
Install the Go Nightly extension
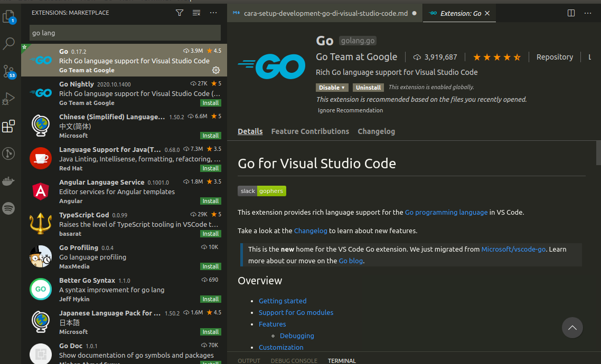click(x=210, y=103)
